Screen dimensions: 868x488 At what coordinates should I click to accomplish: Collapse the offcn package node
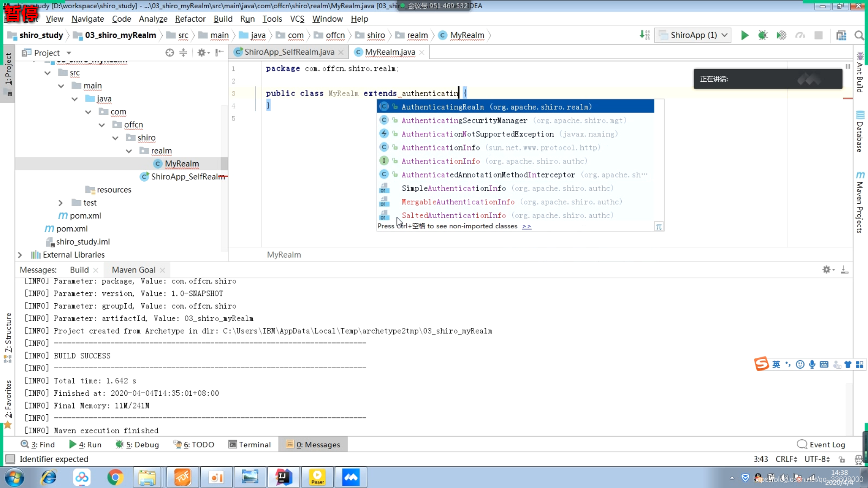[102, 125]
